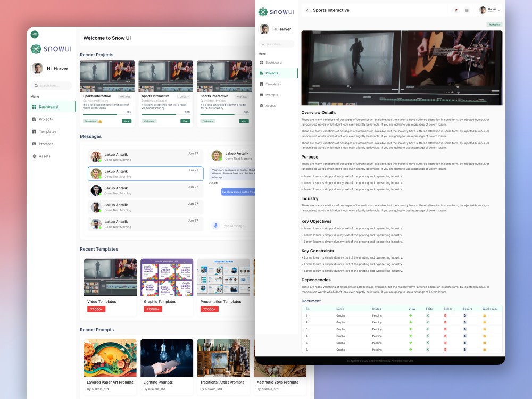
Task: Open Assets in the project window menu
Action: coord(268,106)
